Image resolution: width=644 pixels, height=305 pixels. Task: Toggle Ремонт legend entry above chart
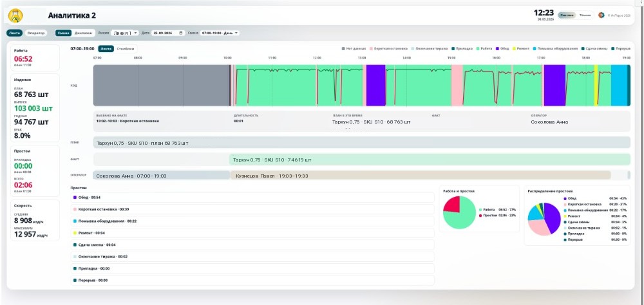(x=521, y=48)
